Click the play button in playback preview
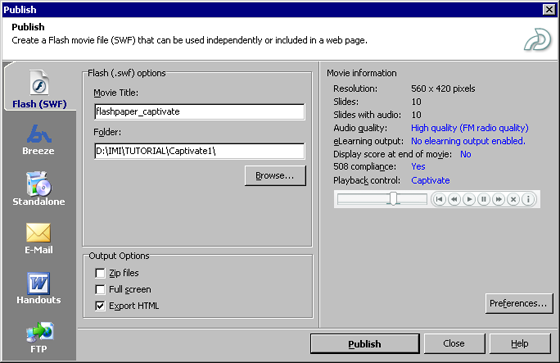Screen dimensions: 560x363 469,199
